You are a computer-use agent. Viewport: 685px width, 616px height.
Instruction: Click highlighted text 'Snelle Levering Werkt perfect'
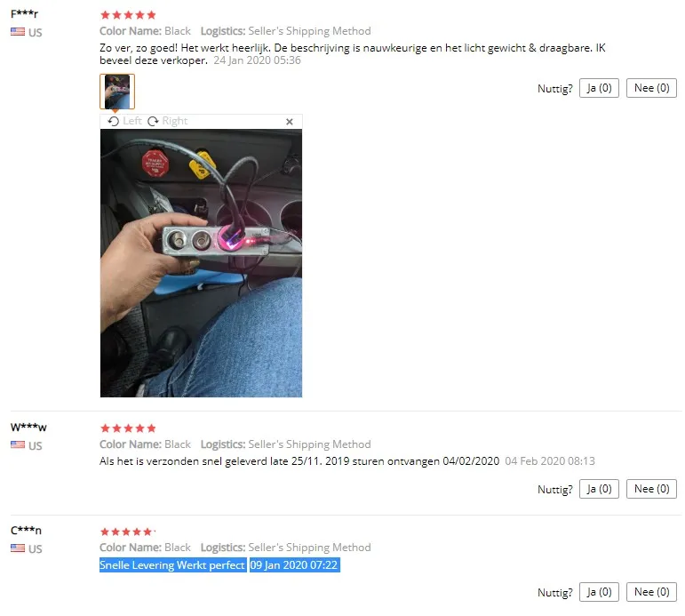click(172, 565)
